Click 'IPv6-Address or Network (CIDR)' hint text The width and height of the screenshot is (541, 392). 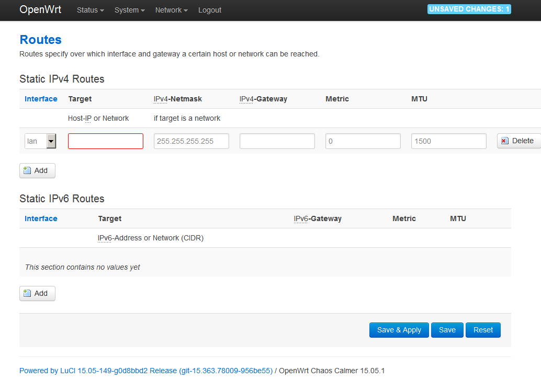point(151,238)
